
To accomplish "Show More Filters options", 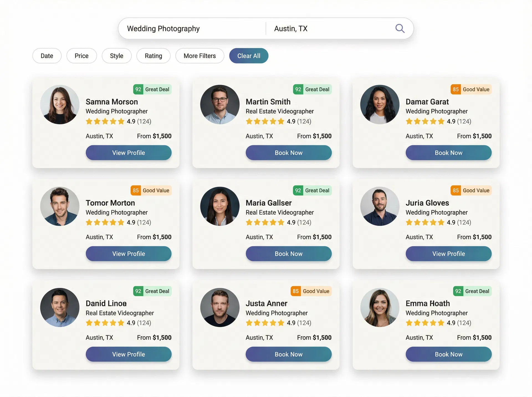I will pos(199,56).
